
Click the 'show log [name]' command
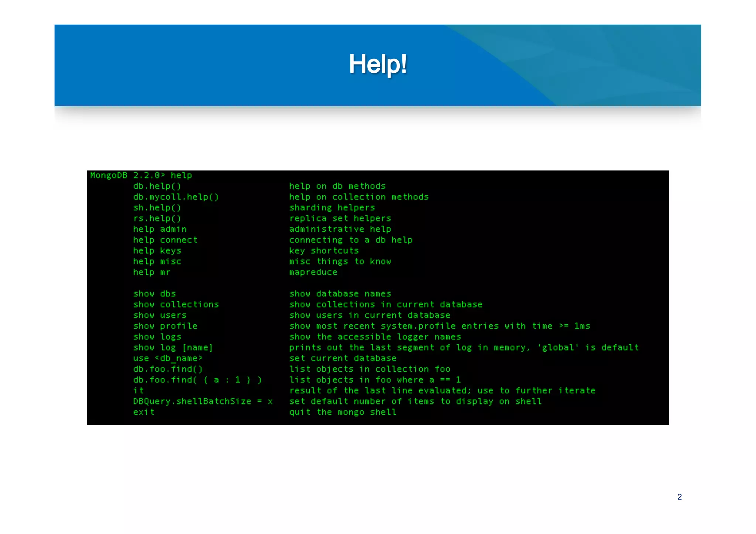[x=173, y=348]
